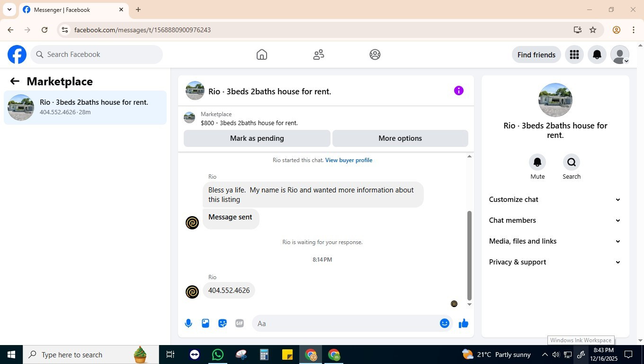Open the volume control in system tray
Screen dimensions: 644x364
coord(556,355)
